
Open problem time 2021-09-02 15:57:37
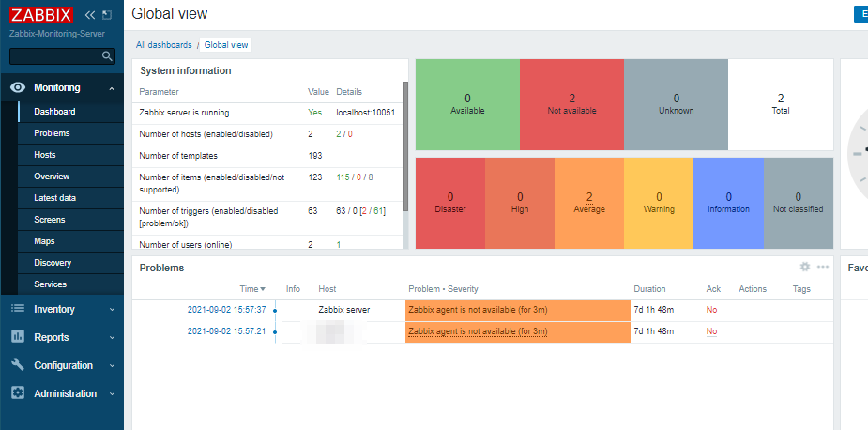[227, 310]
